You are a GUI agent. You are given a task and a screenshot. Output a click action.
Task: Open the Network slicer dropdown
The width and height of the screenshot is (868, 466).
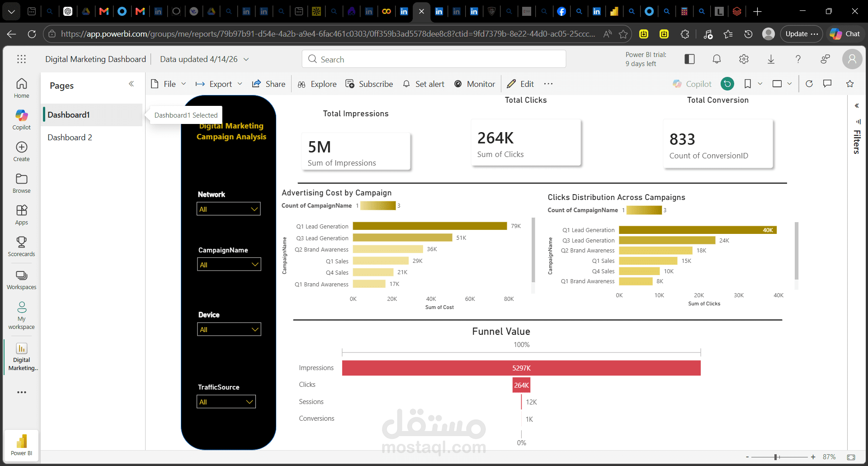(229, 209)
